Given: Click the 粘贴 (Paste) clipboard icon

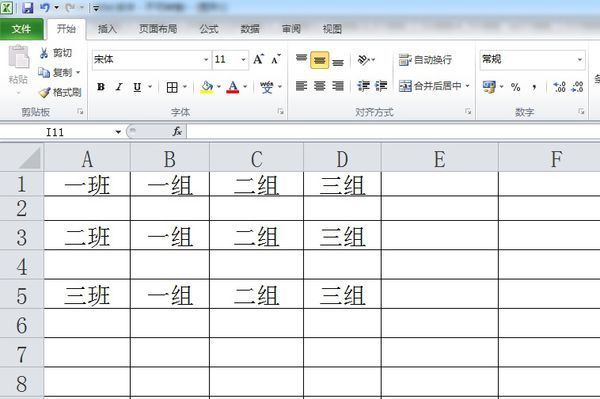Looking at the screenshot, I should pos(18,57).
